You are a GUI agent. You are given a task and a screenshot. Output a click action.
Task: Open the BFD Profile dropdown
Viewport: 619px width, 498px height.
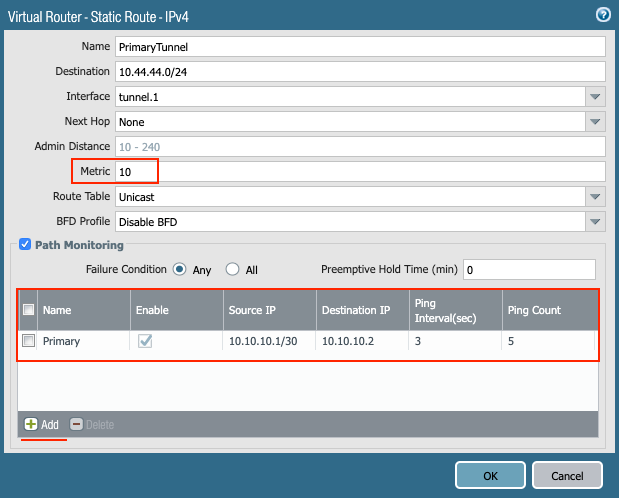coord(595,221)
